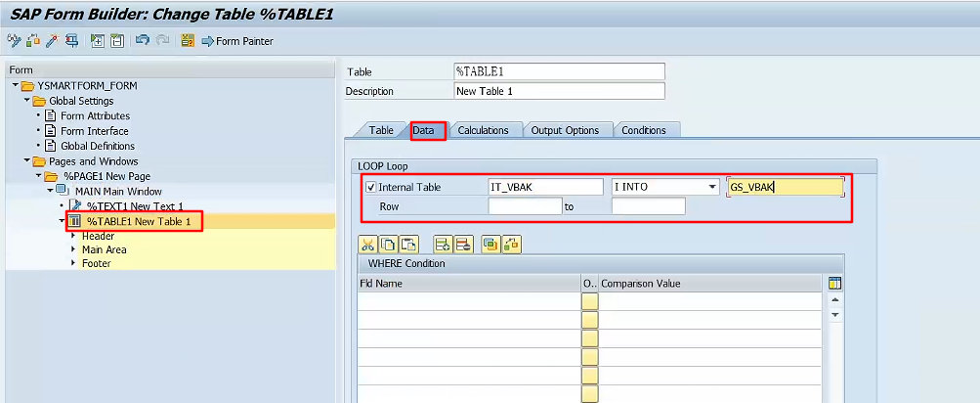The width and height of the screenshot is (980, 403).
Task: Switch to the Output Options tab
Action: pos(565,130)
